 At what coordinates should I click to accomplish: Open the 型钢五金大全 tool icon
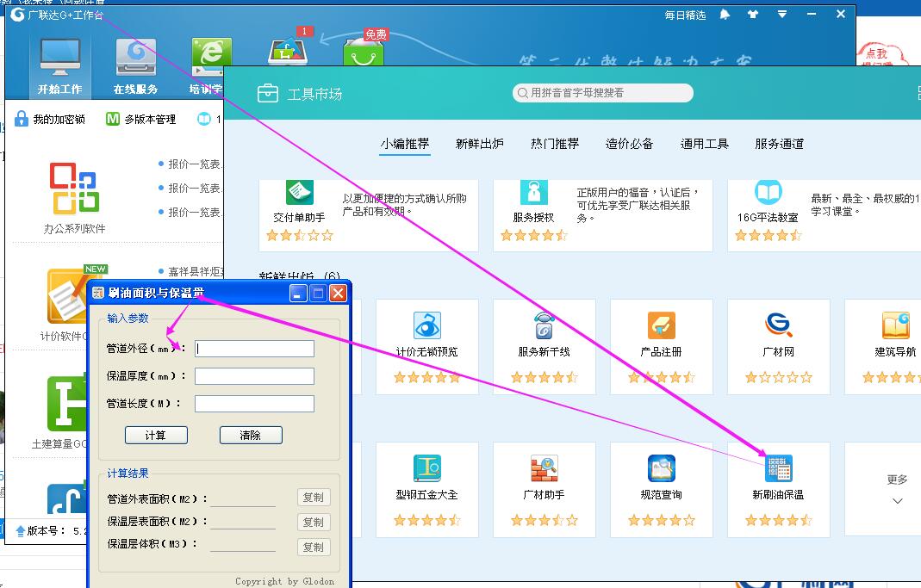(x=427, y=469)
